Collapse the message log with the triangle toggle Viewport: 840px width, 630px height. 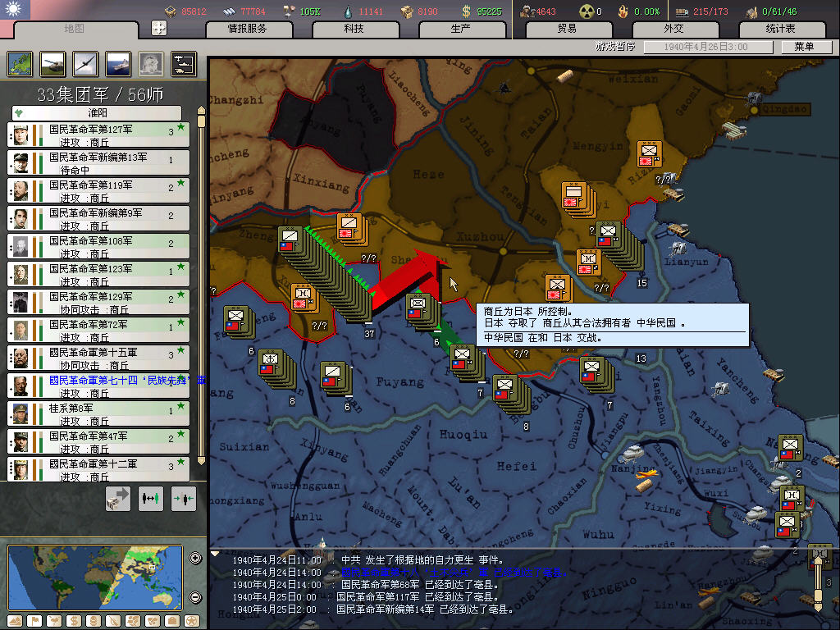click(215, 554)
